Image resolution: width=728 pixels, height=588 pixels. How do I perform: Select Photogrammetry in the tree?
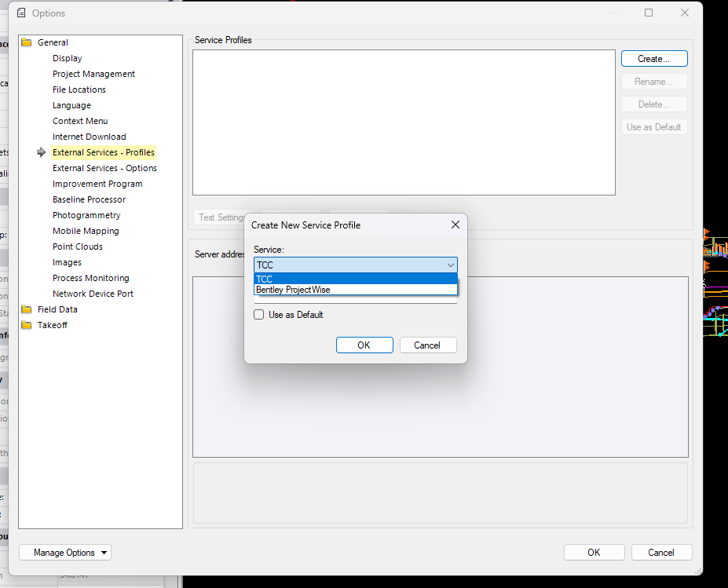[87, 215]
